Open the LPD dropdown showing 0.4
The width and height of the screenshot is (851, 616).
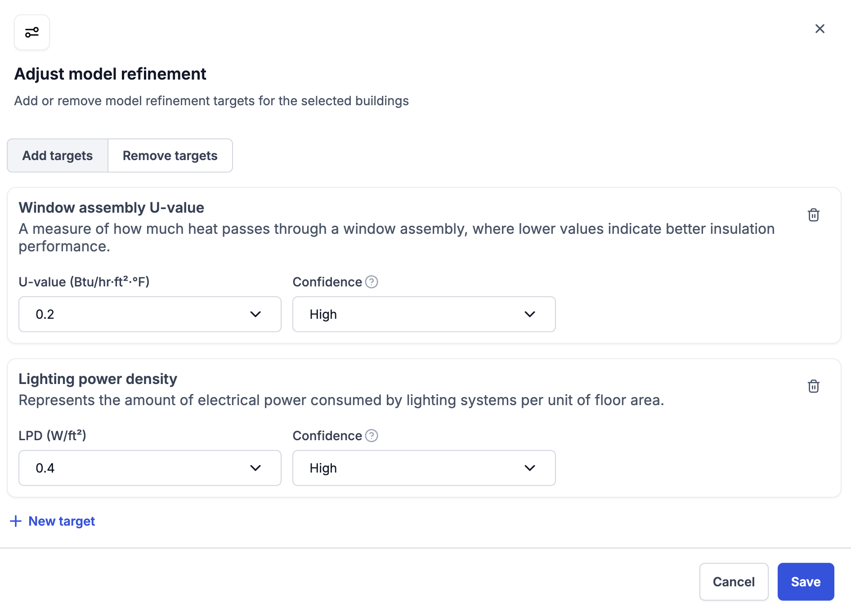point(150,468)
